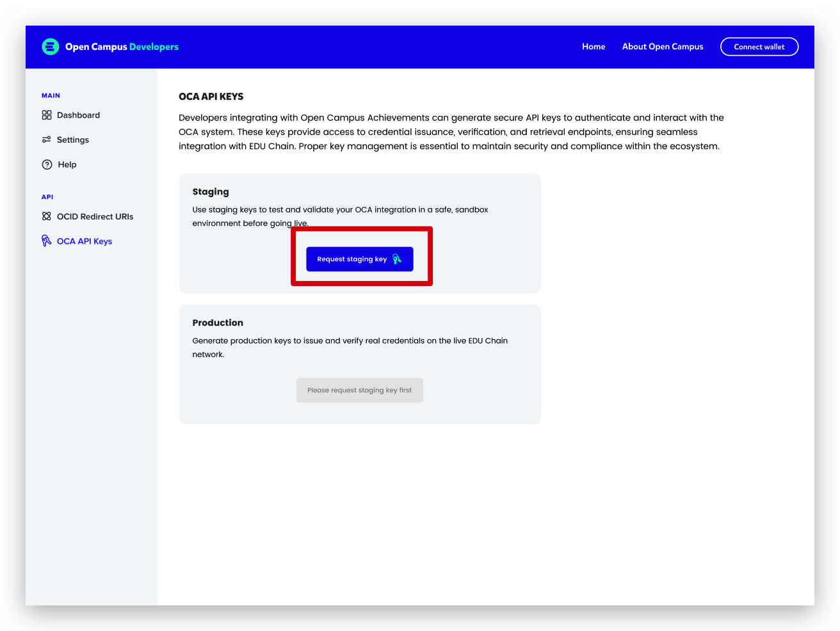840x631 pixels.
Task: Open About Open Campus link
Action: click(x=663, y=47)
